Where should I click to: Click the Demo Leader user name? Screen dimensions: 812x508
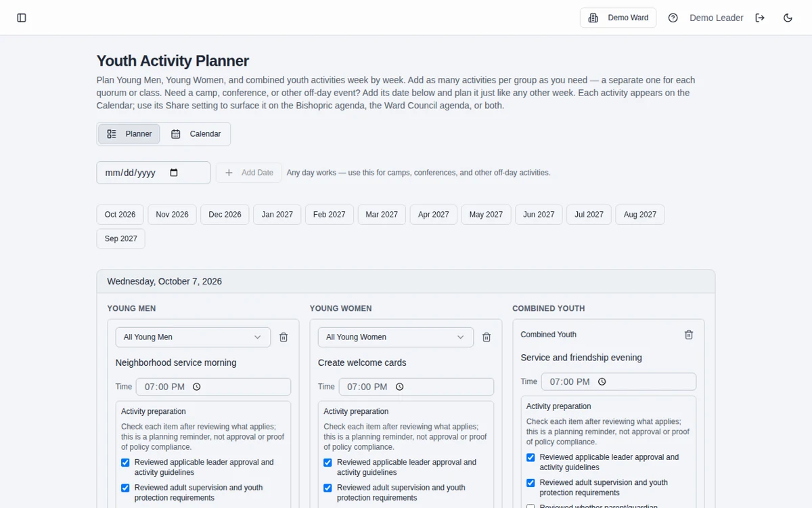[x=716, y=18]
